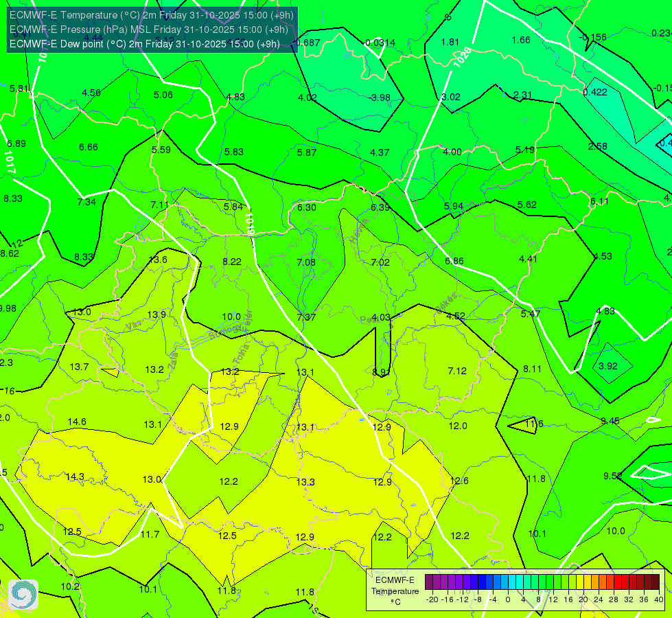Click the dew point value 3.02

[451, 97]
